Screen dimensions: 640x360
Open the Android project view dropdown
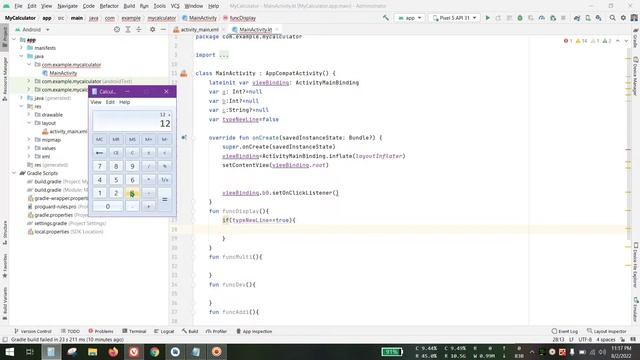point(32,30)
